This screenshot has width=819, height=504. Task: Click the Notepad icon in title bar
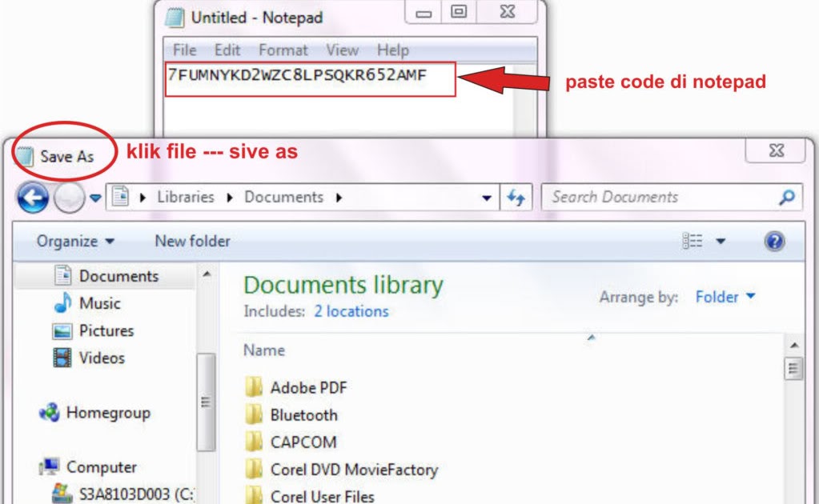coord(175,18)
